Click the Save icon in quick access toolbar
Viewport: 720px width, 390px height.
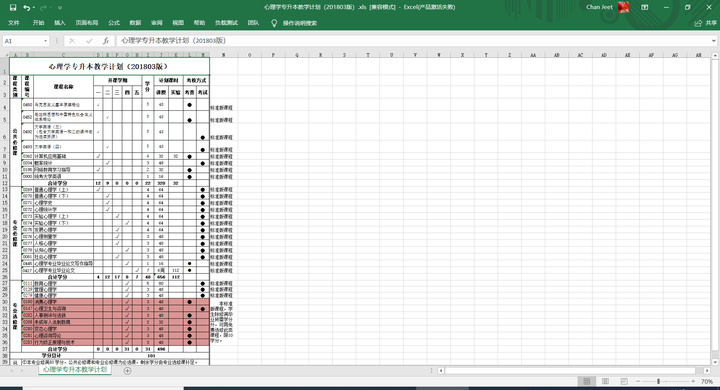[x=13, y=7]
